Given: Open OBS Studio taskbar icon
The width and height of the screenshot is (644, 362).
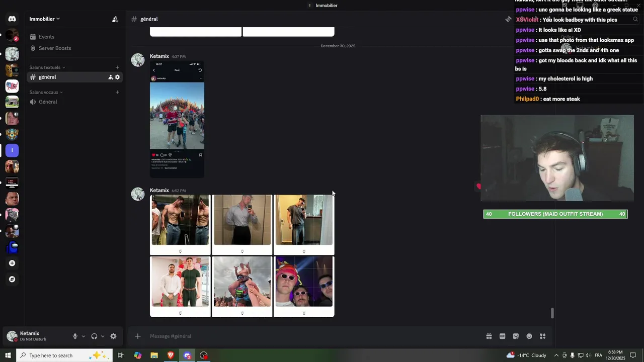Looking at the screenshot, I should [204, 355].
